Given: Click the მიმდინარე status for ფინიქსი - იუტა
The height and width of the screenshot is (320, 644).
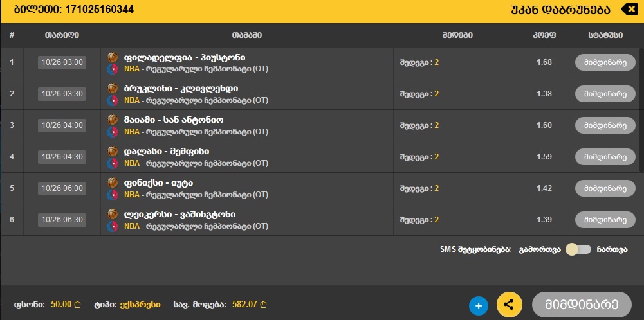Looking at the screenshot, I should coord(605,188).
